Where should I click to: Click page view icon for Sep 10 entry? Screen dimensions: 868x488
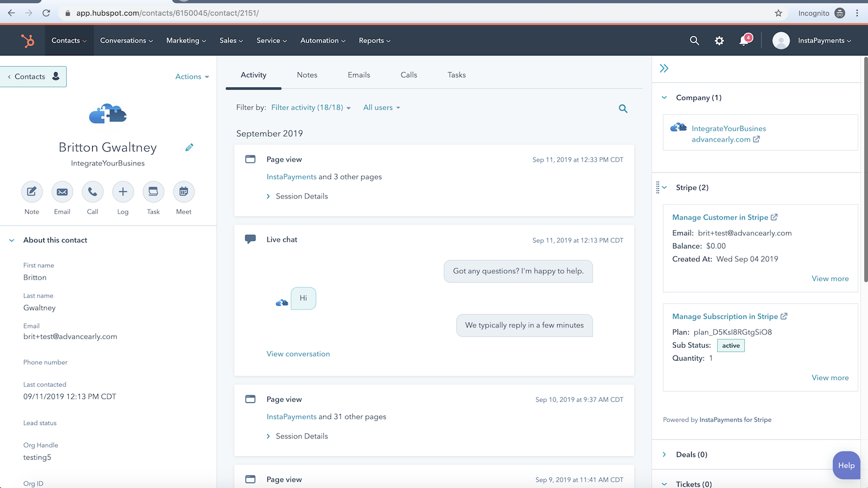250,399
